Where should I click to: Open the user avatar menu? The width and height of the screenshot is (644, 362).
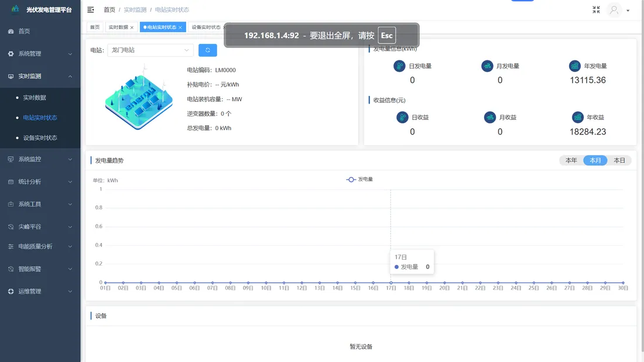click(614, 10)
